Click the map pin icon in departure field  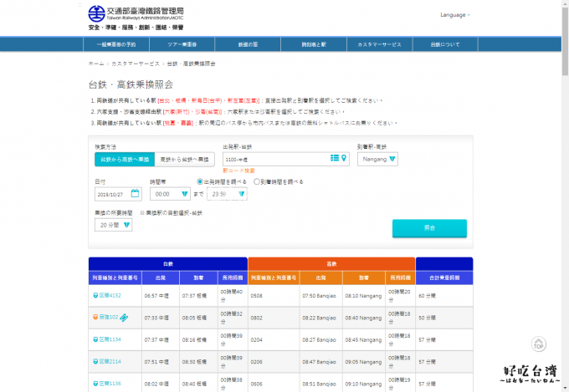click(344, 158)
